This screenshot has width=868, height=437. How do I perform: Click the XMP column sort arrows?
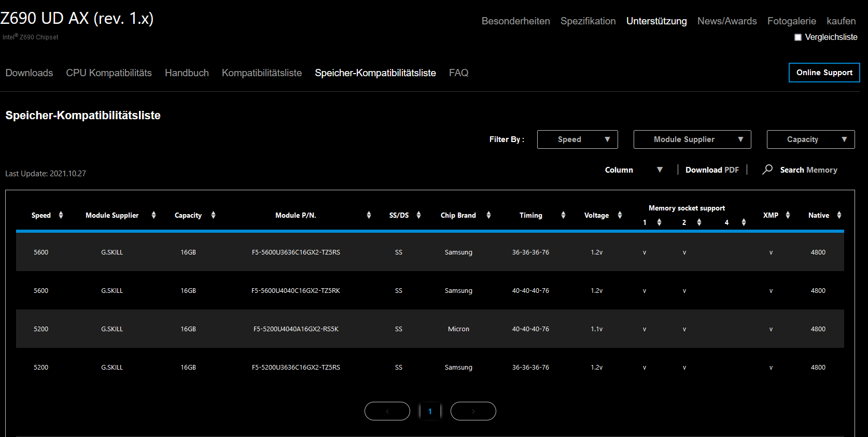[788, 215]
